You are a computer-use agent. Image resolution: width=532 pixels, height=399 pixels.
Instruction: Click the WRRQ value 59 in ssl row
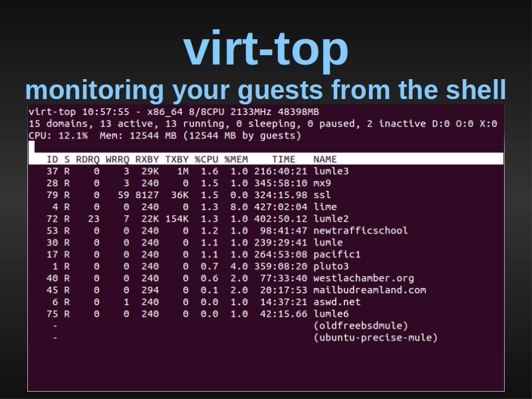coord(124,195)
